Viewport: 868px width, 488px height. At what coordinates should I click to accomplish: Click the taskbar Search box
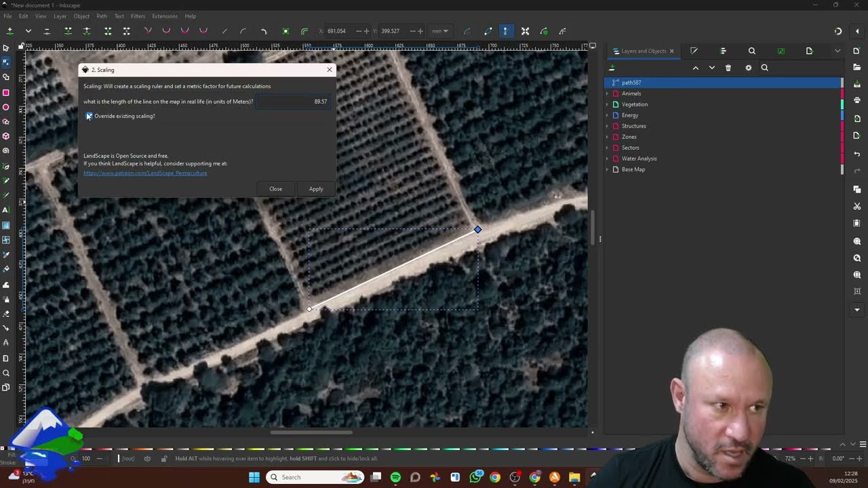click(315, 477)
